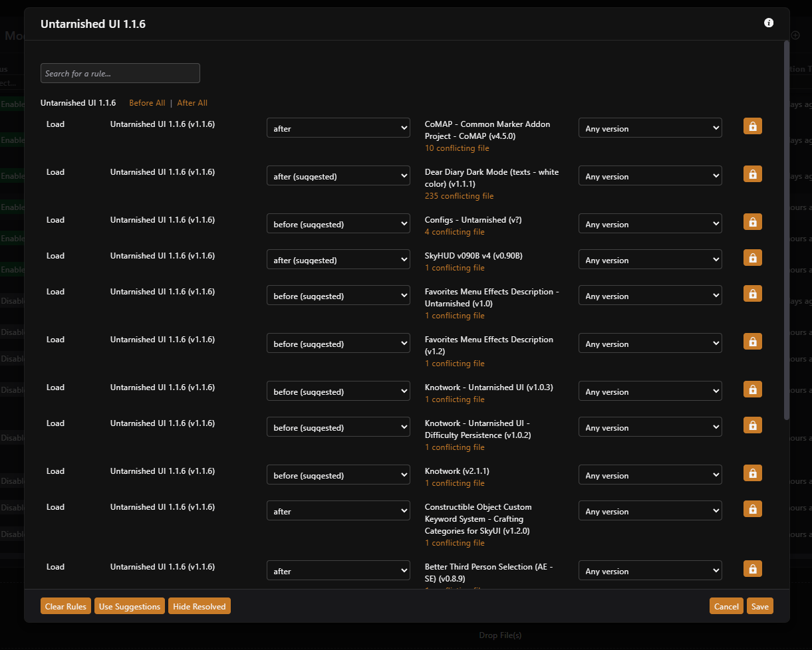Toggle lock icon for Knotwork (v2.1.1) rule

(753, 473)
